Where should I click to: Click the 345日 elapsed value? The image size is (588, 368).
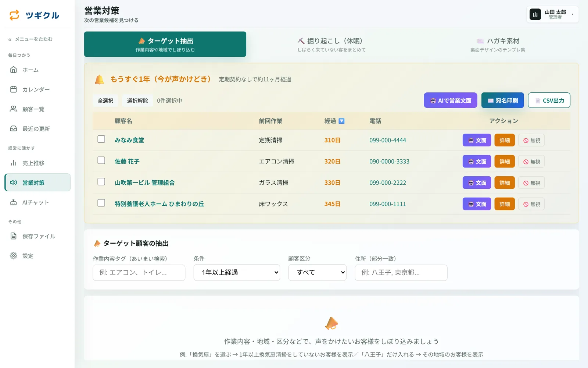tap(332, 204)
